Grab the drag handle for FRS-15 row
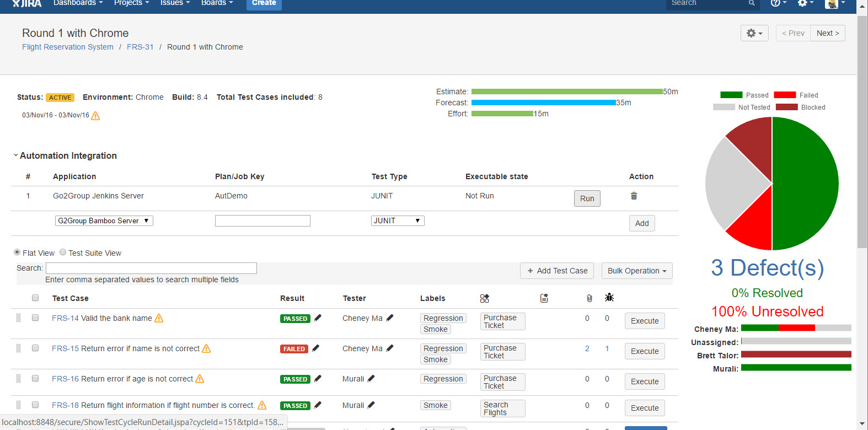The width and height of the screenshot is (868, 430). click(18, 348)
